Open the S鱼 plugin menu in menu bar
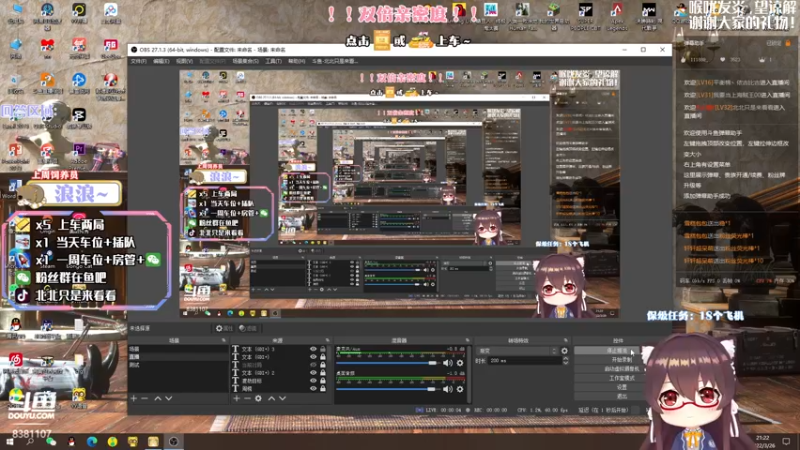This screenshot has height=450, width=800. point(335,61)
